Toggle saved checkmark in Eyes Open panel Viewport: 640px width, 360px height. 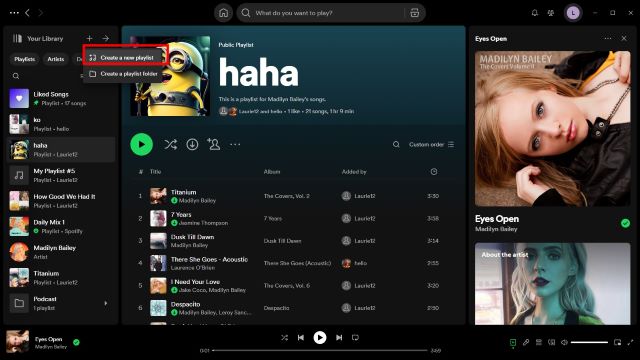625,223
